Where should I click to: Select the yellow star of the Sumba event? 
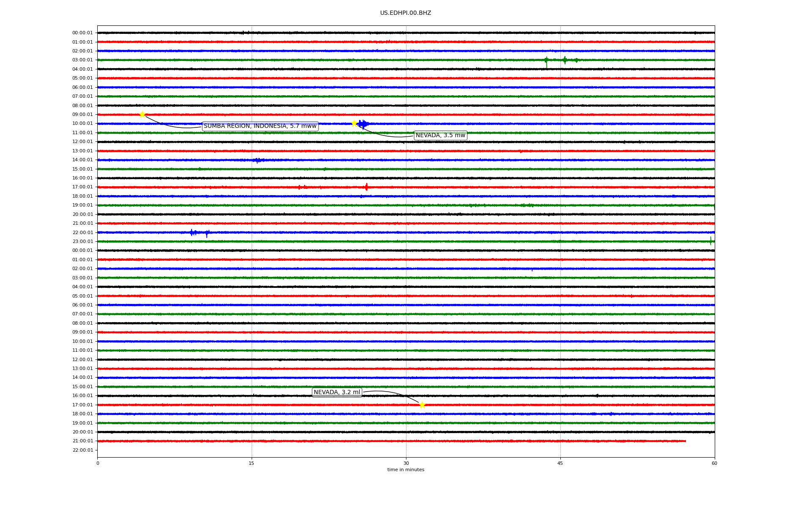click(142, 114)
